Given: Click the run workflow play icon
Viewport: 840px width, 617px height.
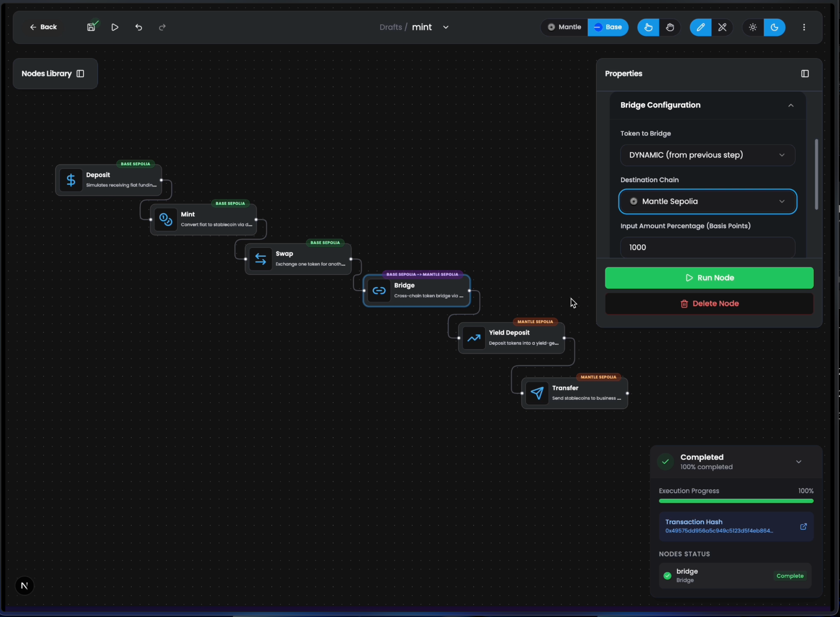Looking at the screenshot, I should click(x=115, y=27).
